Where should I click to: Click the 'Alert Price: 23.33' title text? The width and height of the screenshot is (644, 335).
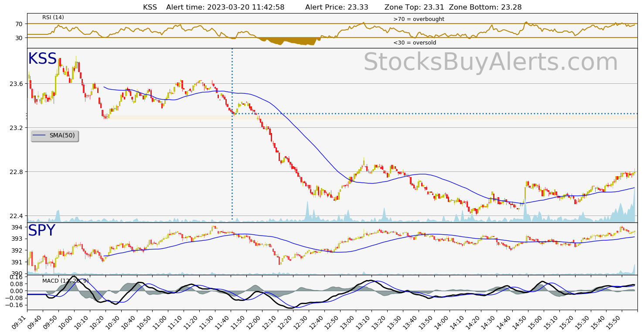point(337,7)
